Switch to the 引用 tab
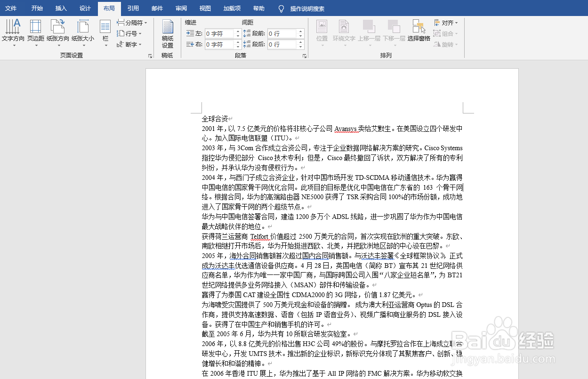This screenshot has width=588, height=379. [x=133, y=8]
